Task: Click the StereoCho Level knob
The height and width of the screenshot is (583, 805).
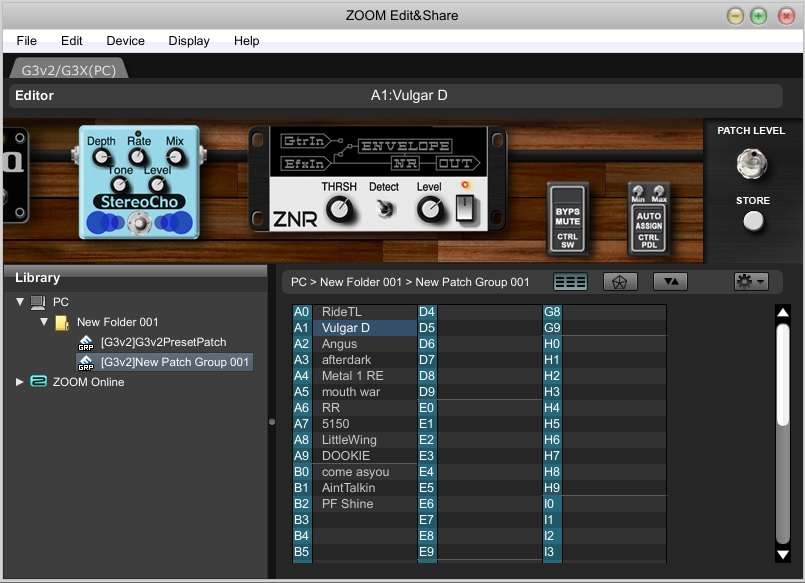Action: click(156, 184)
